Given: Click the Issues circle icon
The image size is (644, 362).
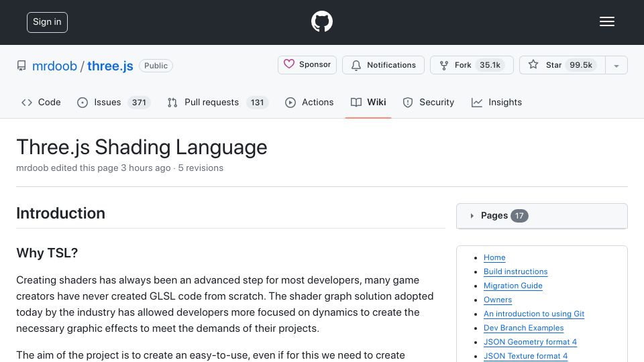Looking at the screenshot, I should click(83, 103).
